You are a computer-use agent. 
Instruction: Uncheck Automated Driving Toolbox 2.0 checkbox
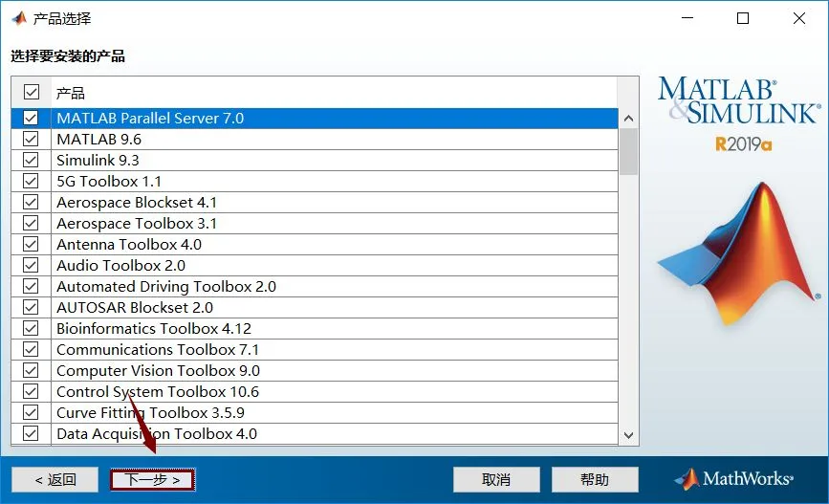(x=31, y=286)
